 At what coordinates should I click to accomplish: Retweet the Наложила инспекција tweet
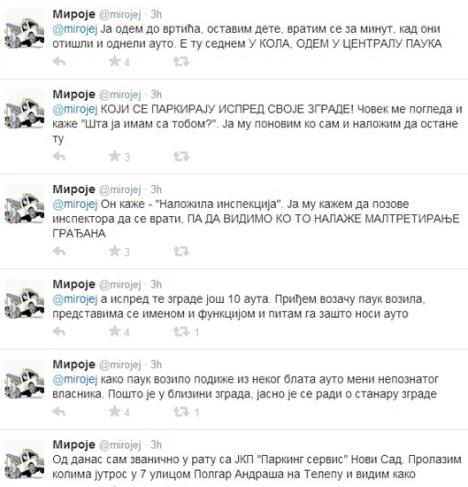181,251
